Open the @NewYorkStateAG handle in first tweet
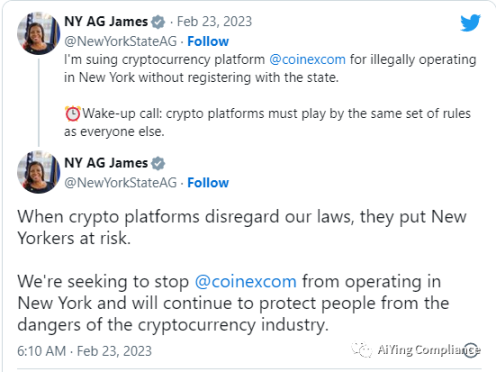496x372 pixels. point(120,41)
